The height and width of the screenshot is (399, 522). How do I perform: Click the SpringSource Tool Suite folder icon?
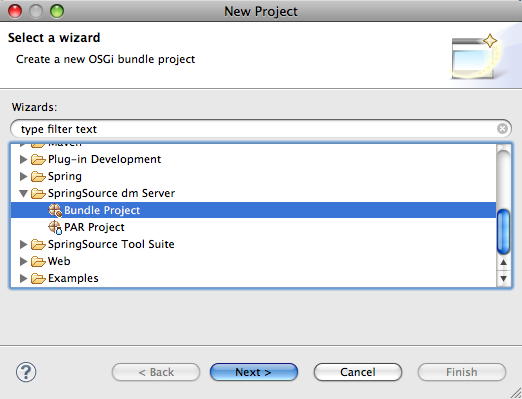pos(38,244)
